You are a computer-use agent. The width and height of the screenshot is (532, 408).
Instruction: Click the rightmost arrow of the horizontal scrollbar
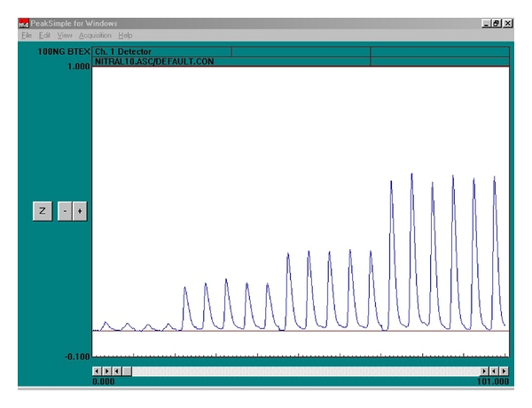(x=505, y=371)
